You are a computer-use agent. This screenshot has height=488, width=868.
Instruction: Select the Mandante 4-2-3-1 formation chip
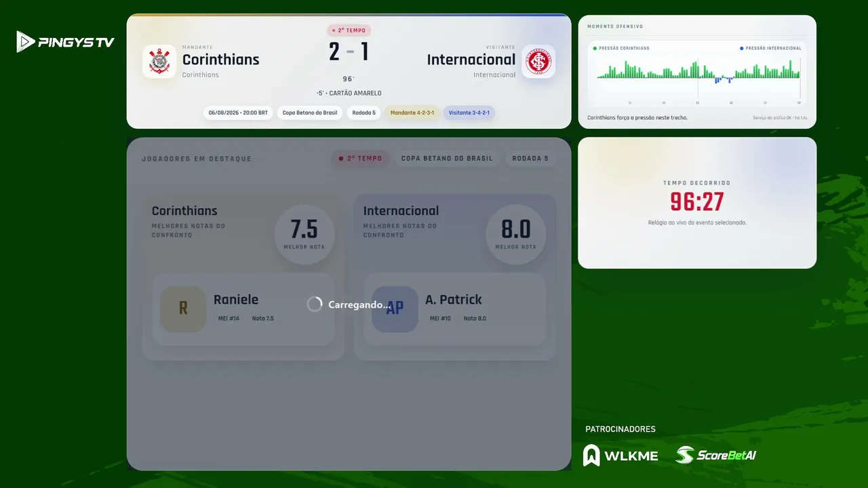click(x=412, y=113)
